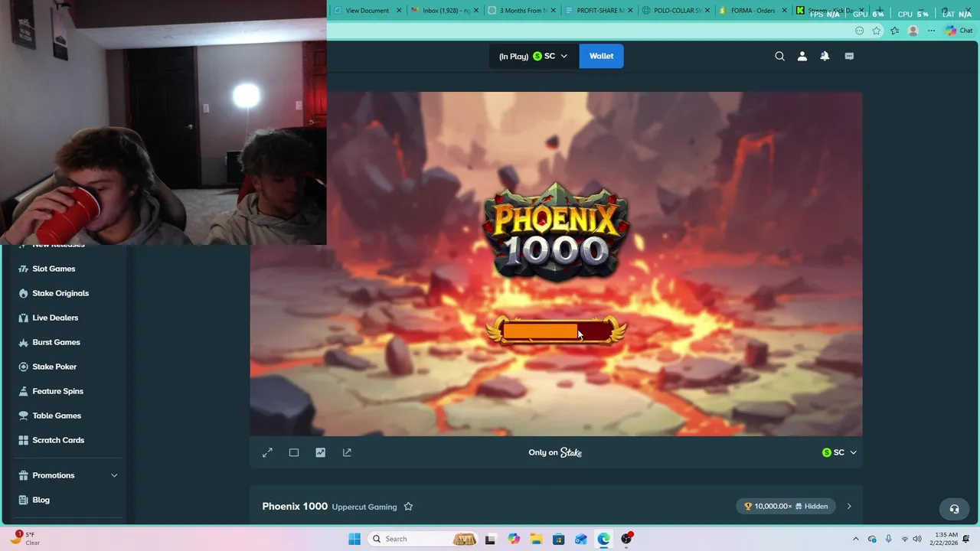The height and width of the screenshot is (551, 980).
Task: Switch to the POLO-COLLAR tab
Action: (x=677, y=11)
